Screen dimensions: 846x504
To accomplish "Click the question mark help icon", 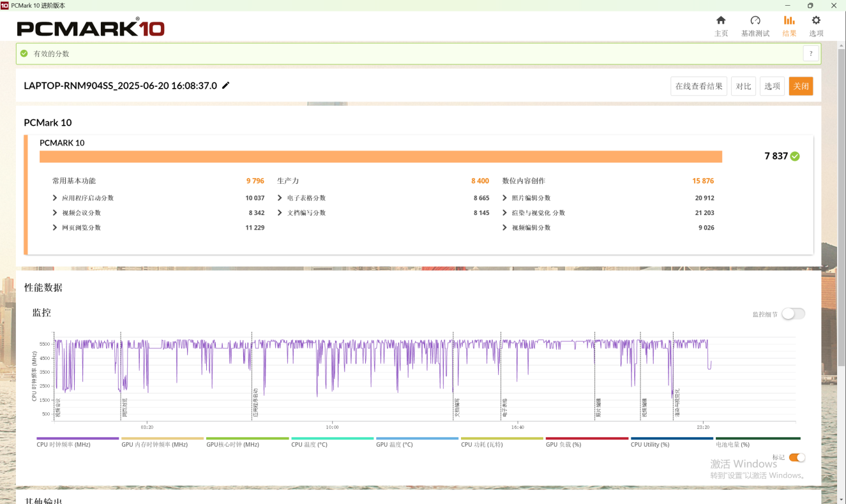I will click(811, 54).
